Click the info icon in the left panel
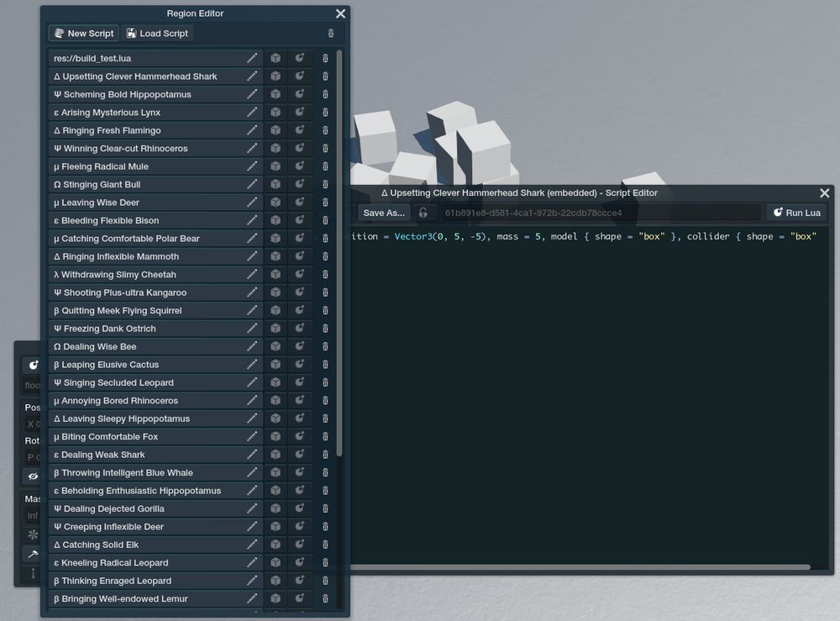The image size is (840, 621). coord(33,573)
